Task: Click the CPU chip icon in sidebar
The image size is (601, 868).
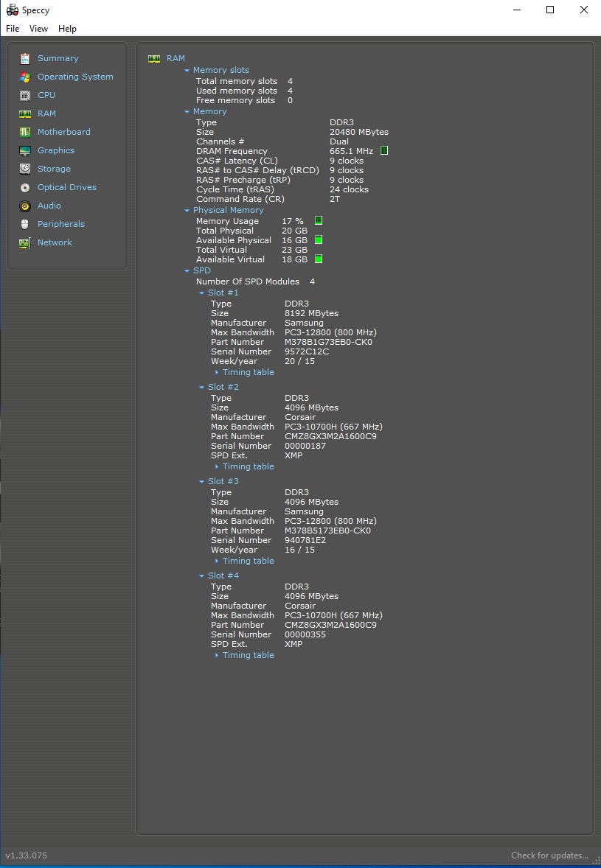Action: coord(25,95)
